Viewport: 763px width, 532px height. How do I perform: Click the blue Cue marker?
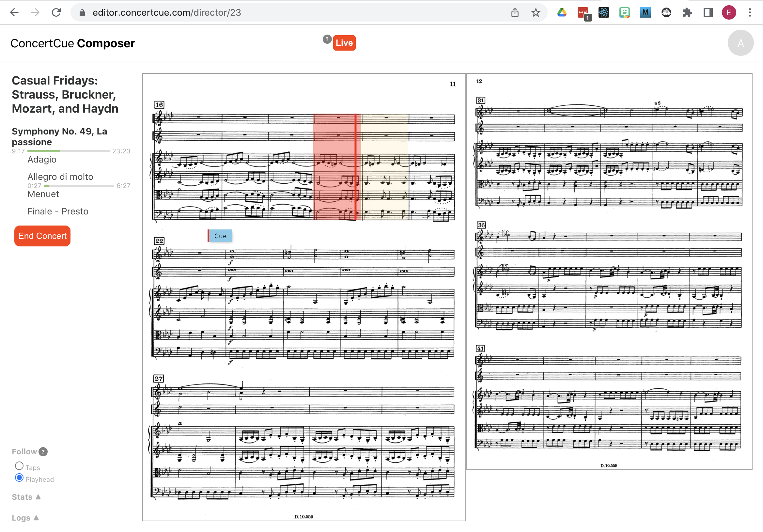[x=220, y=236]
